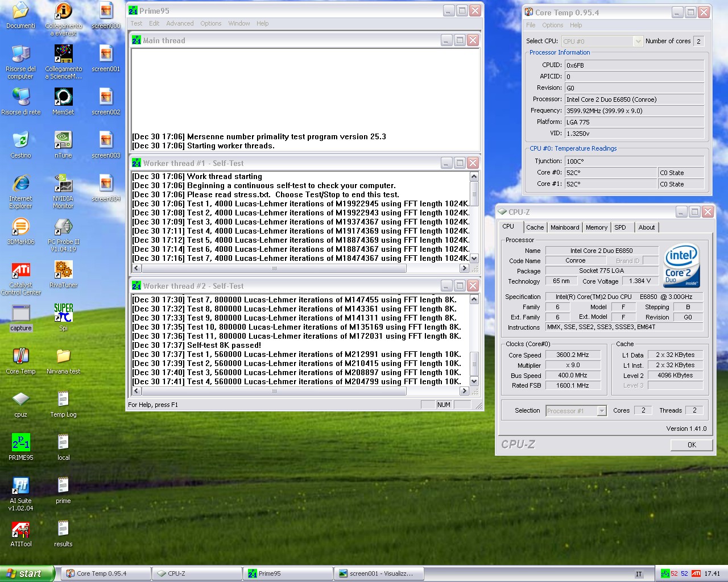Open ATI Catalyst Control Center icon
The height and width of the screenshot is (582, 728).
pyautogui.click(x=20, y=278)
